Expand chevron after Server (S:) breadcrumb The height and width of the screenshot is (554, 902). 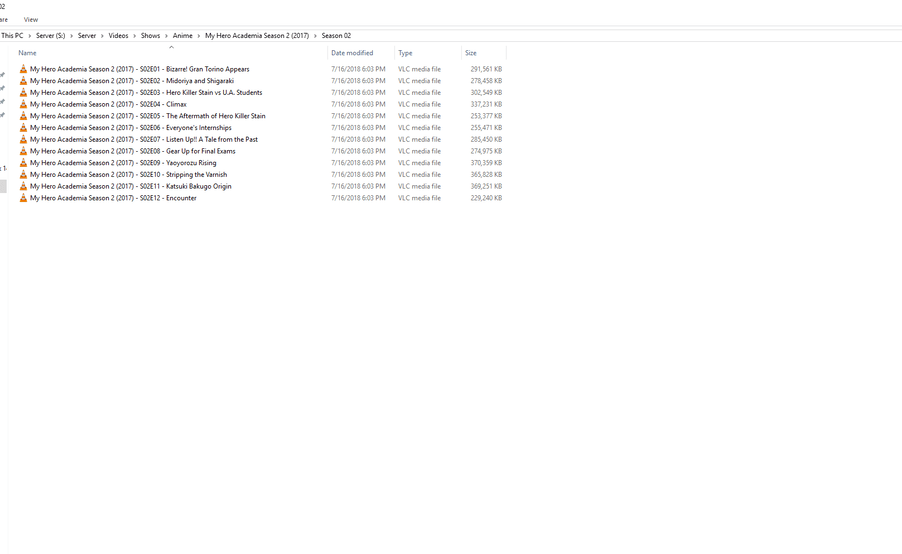(71, 36)
